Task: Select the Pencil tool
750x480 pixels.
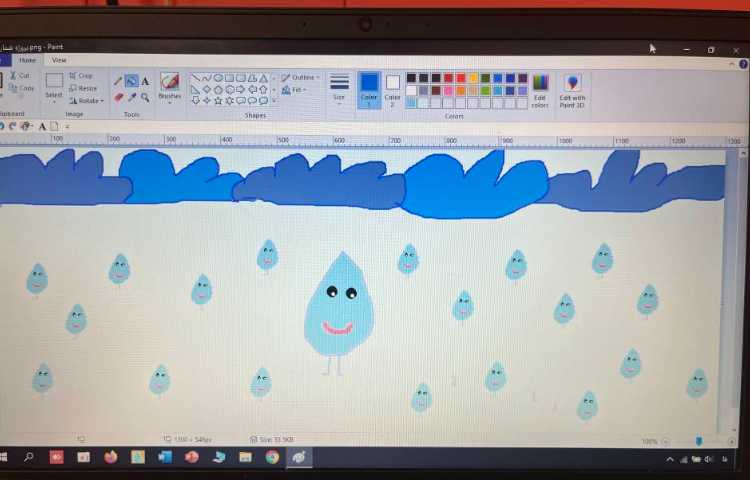Action: 118,81
